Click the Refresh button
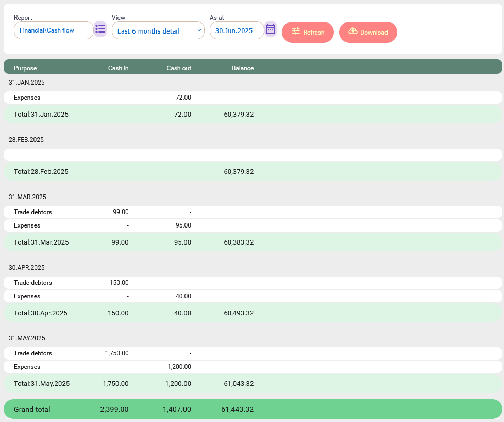The width and height of the screenshot is (504, 422). 308,32
